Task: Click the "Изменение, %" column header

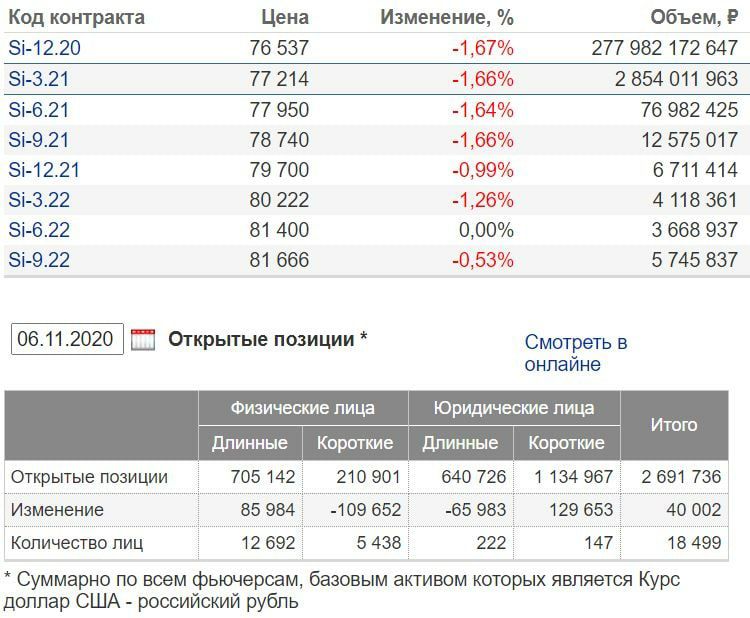Action: click(447, 17)
